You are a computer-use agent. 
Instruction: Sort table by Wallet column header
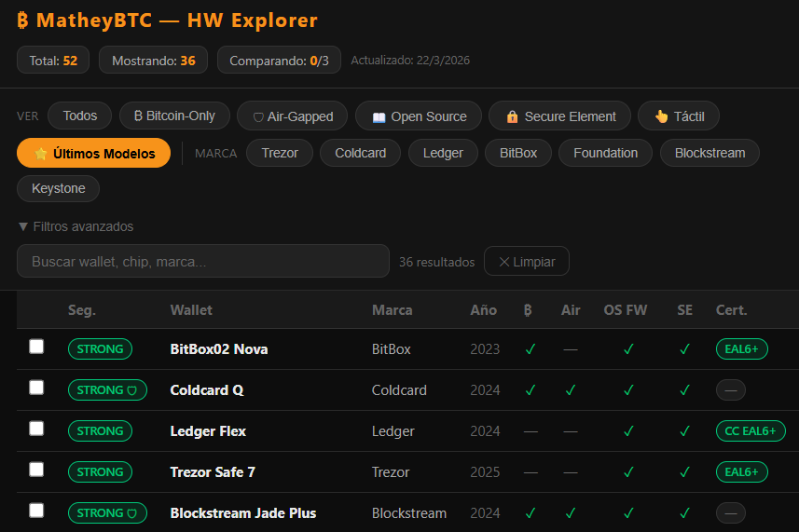point(191,310)
